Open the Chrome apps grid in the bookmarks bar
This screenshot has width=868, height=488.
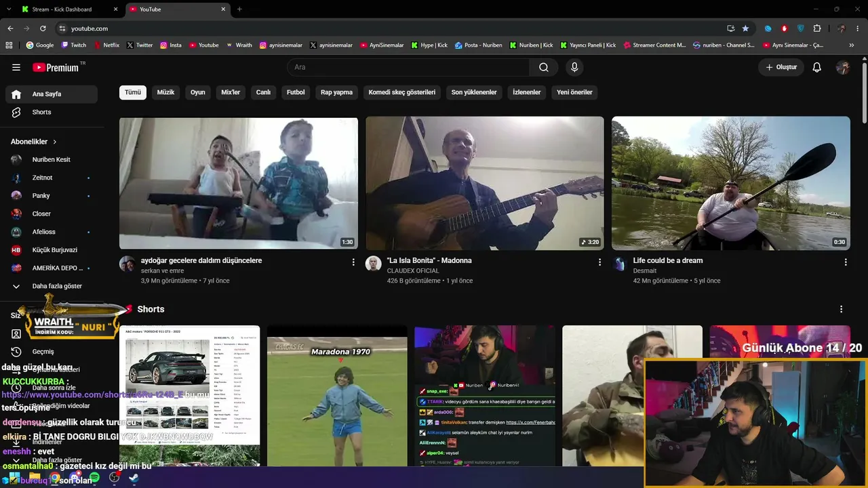(9, 45)
